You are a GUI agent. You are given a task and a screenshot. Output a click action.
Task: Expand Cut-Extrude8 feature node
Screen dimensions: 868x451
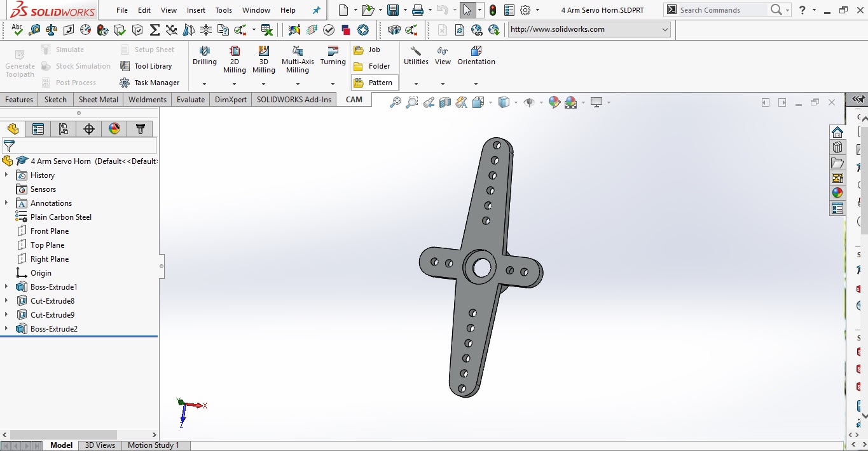tap(6, 301)
